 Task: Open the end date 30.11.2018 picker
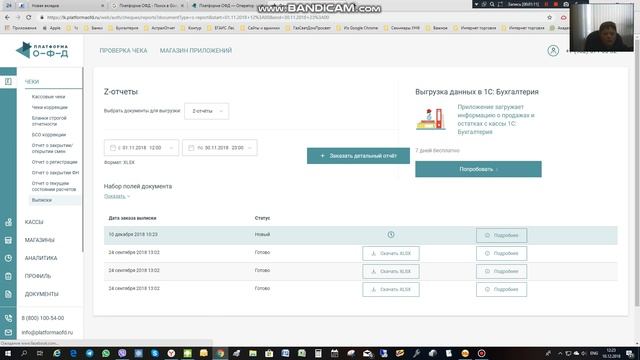tap(220, 148)
